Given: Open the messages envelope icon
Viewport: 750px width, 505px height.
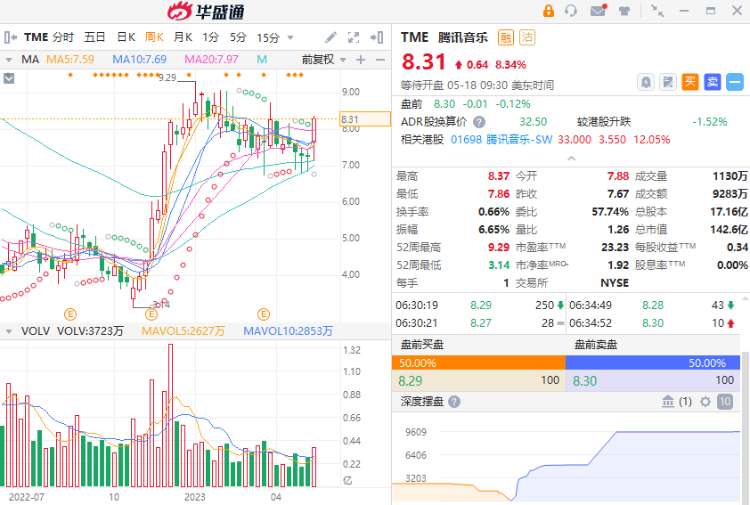Looking at the screenshot, I should [598, 10].
